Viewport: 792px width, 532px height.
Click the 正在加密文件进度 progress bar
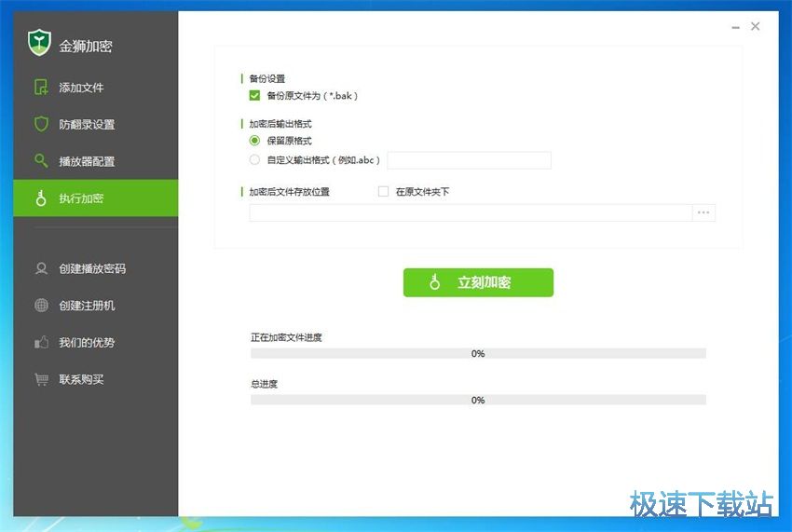(x=478, y=353)
